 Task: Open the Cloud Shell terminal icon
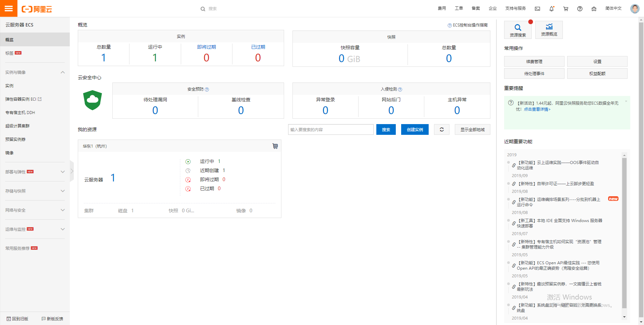click(537, 9)
